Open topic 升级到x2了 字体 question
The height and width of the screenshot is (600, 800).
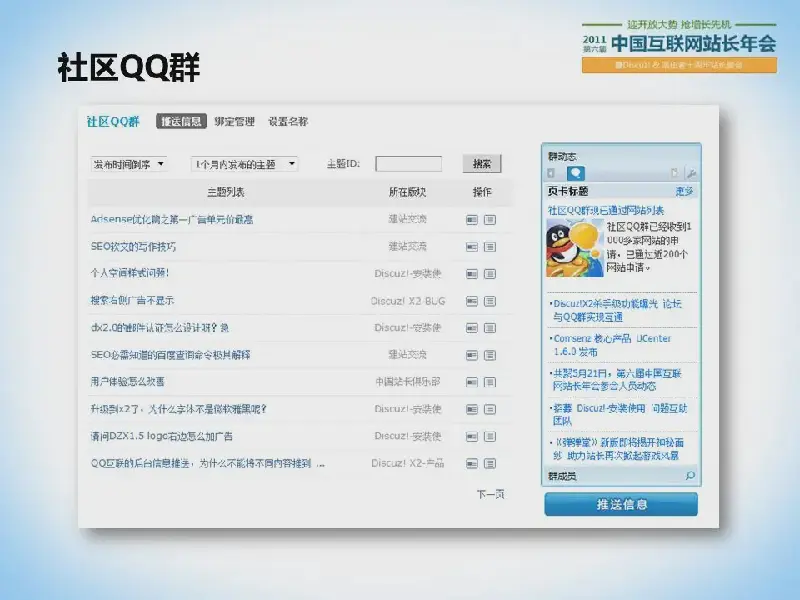tap(179, 409)
